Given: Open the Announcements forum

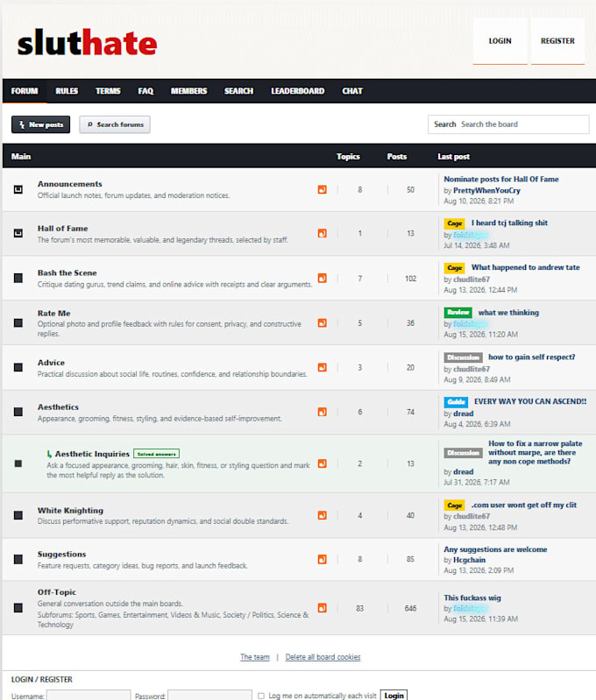Looking at the screenshot, I should point(70,184).
